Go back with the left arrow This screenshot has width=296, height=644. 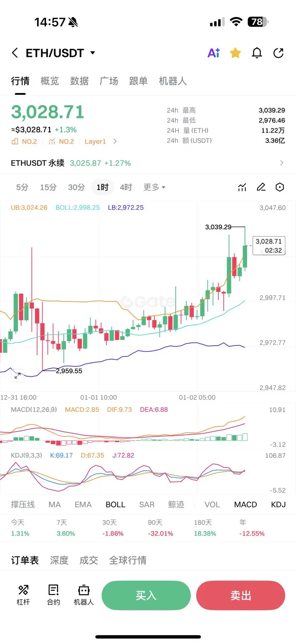(x=15, y=53)
